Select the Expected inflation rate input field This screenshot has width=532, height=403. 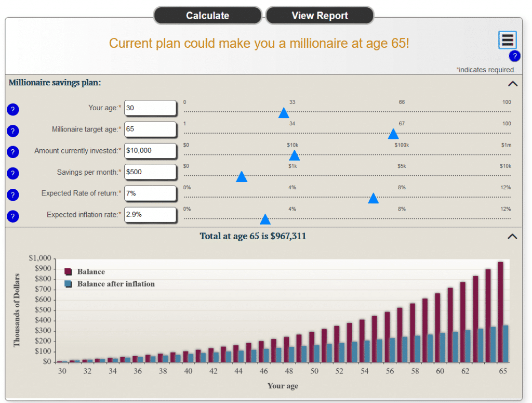pos(150,214)
